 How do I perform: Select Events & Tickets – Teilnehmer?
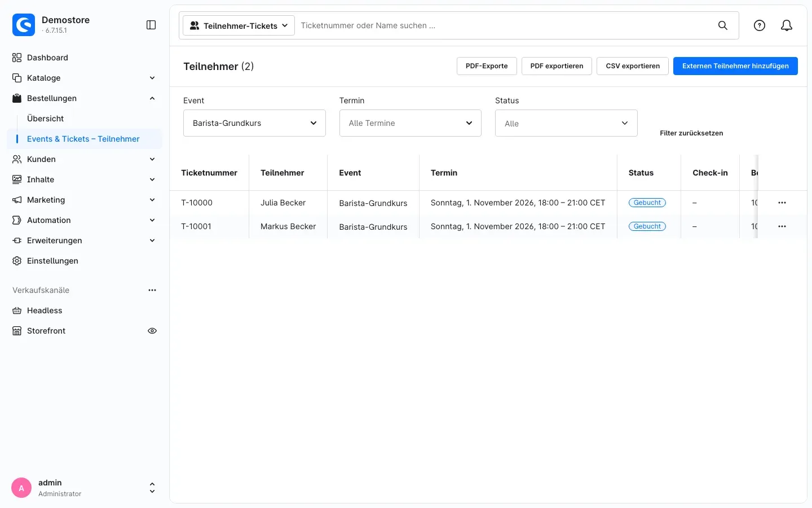pos(83,139)
